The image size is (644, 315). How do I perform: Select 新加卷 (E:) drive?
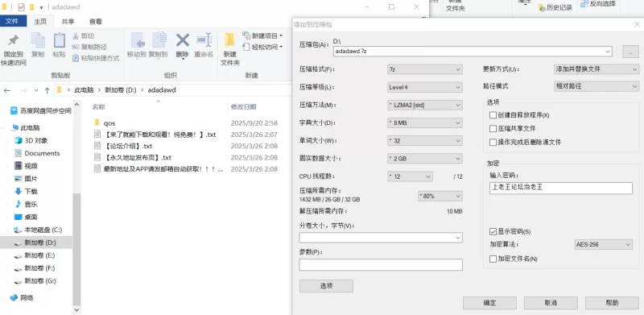click(35, 255)
